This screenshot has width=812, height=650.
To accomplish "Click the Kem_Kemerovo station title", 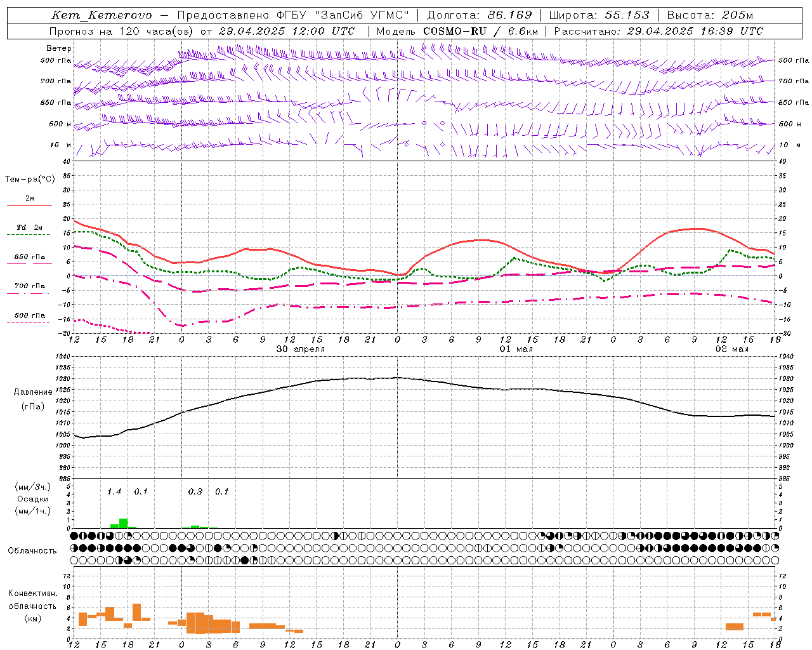I will click(101, 15).
